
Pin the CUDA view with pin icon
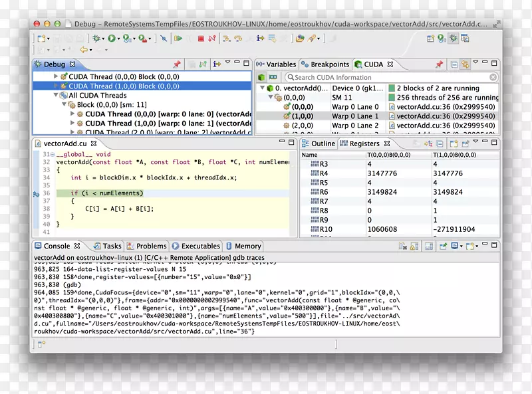(x=440, y=64)
